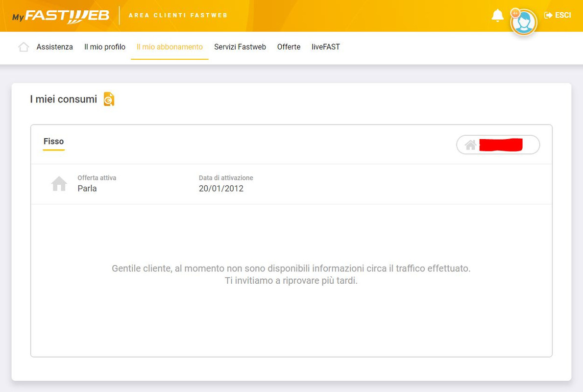This screenshot has height=392, width=583.
Task: Open the user profile avatar
Action: 524,22
